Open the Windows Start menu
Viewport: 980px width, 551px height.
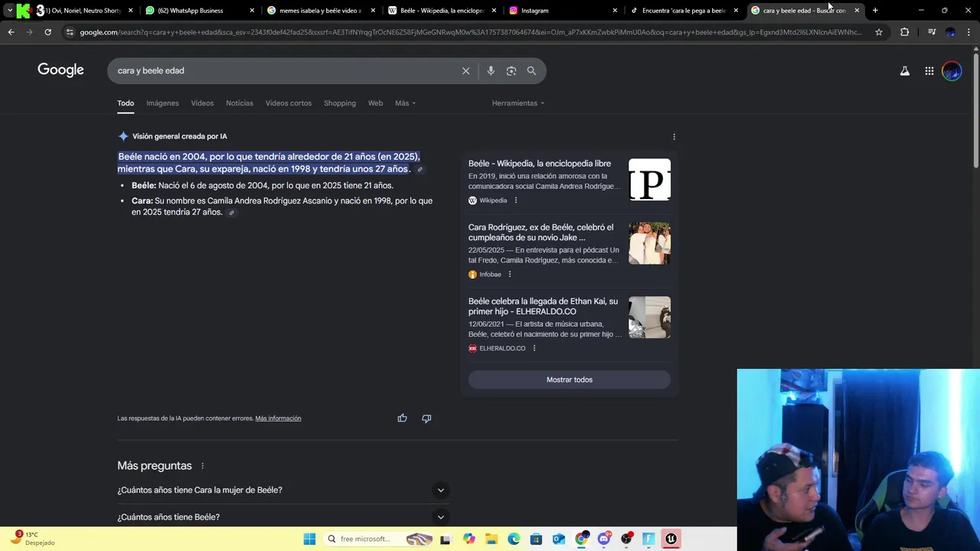pyautogui.click(x=309, y=539)
